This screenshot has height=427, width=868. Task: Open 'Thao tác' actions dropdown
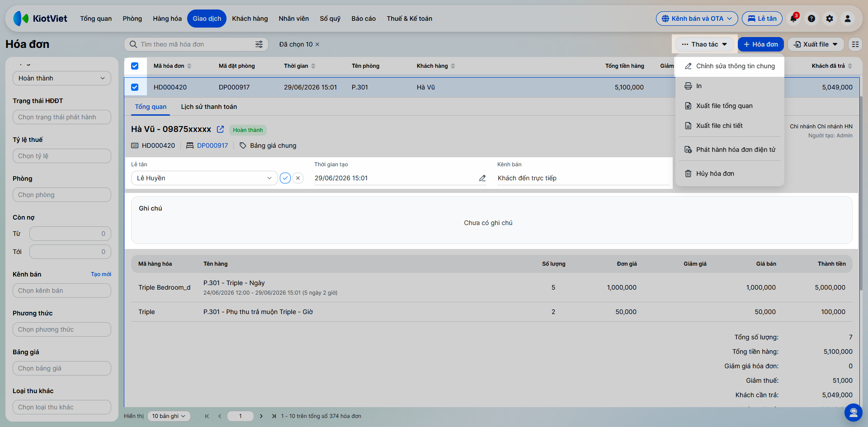(704, 44)
